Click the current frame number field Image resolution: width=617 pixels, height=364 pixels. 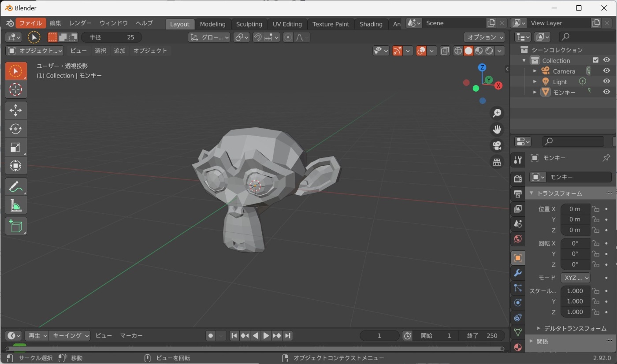379,336
